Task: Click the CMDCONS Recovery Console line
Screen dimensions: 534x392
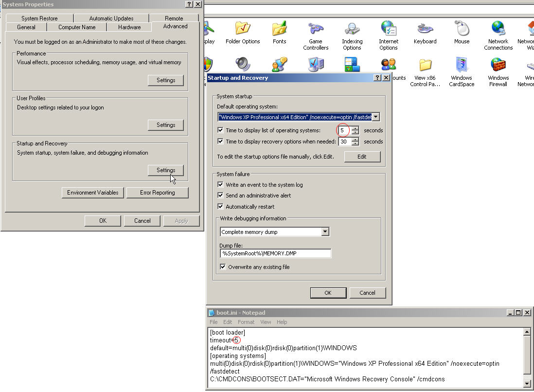Action: (x=327, y=379)
